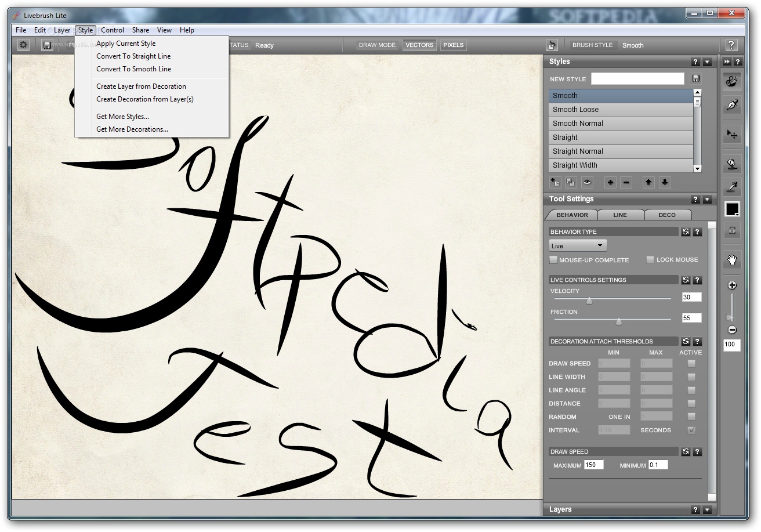
Task: Click the import style icon below list
Action: [x=555, y=183]
